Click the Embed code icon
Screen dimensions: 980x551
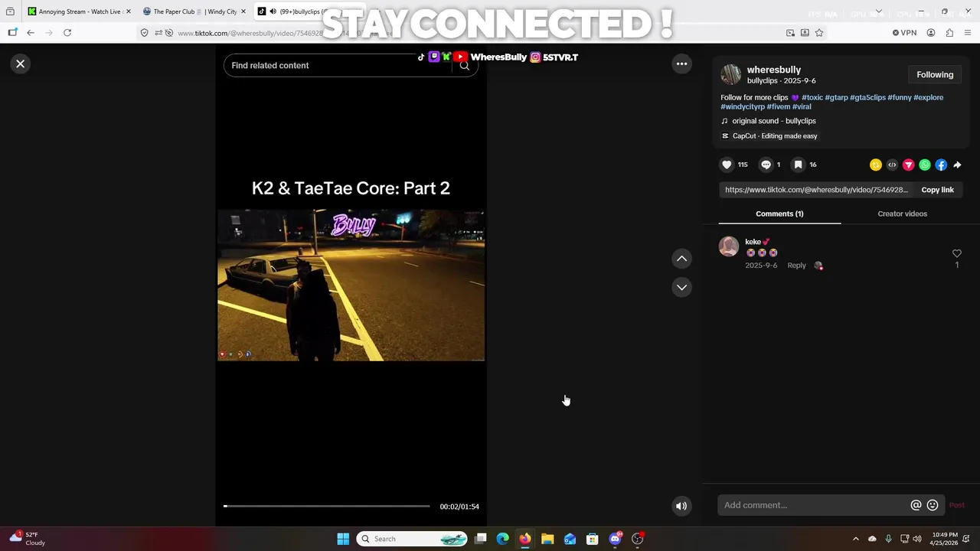(892, 165)
